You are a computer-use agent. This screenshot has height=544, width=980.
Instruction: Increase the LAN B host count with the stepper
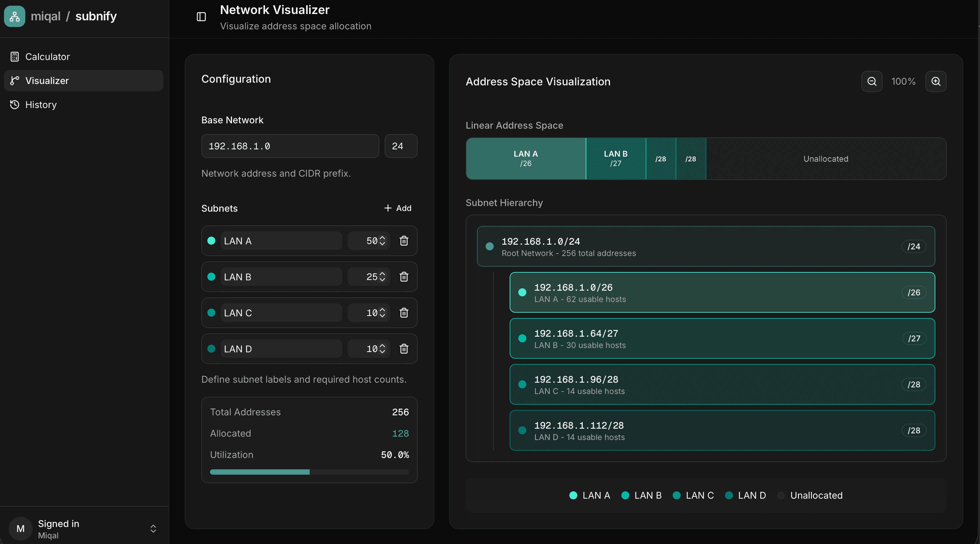(x=382, y=274)
